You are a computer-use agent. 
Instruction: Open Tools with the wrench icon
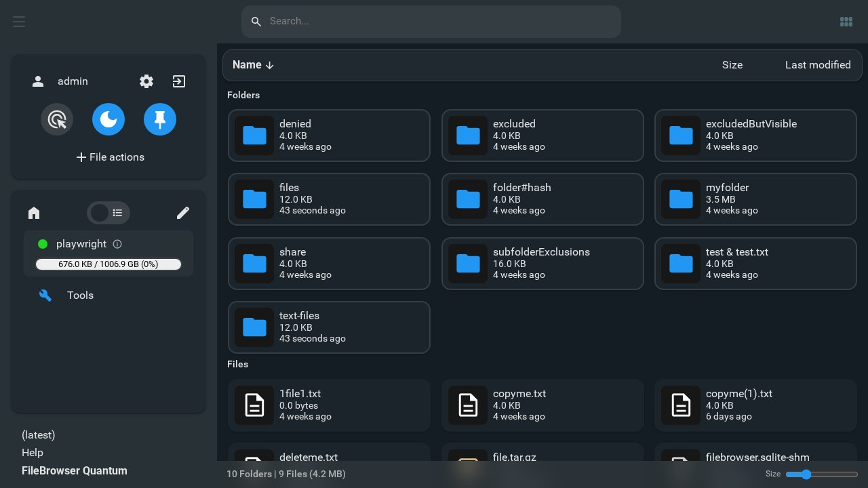45,296
